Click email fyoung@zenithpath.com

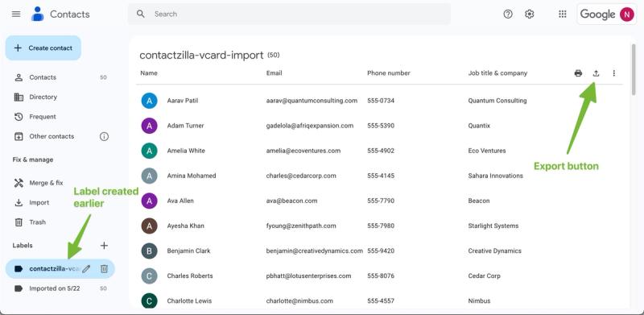click(301, 226)
